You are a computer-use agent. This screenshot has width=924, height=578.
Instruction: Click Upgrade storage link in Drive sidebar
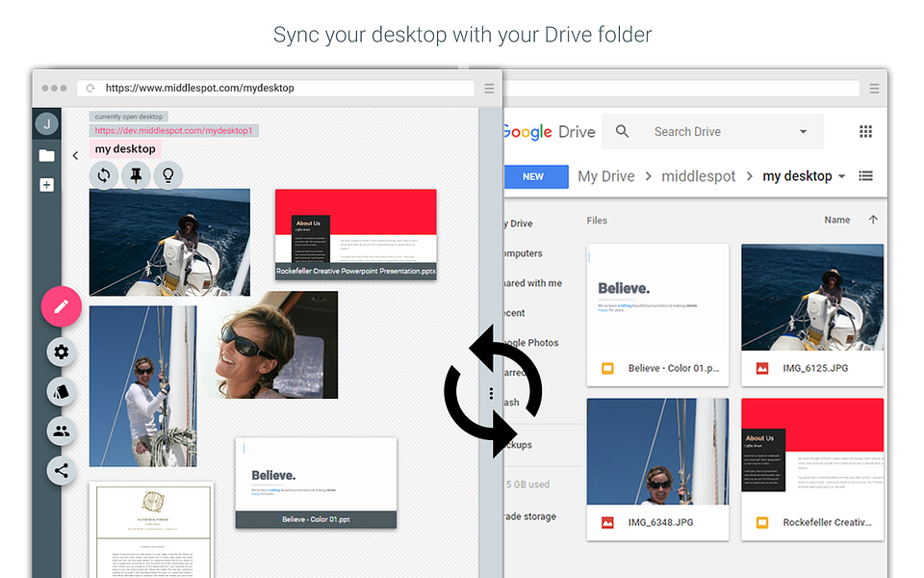[530, 516]
